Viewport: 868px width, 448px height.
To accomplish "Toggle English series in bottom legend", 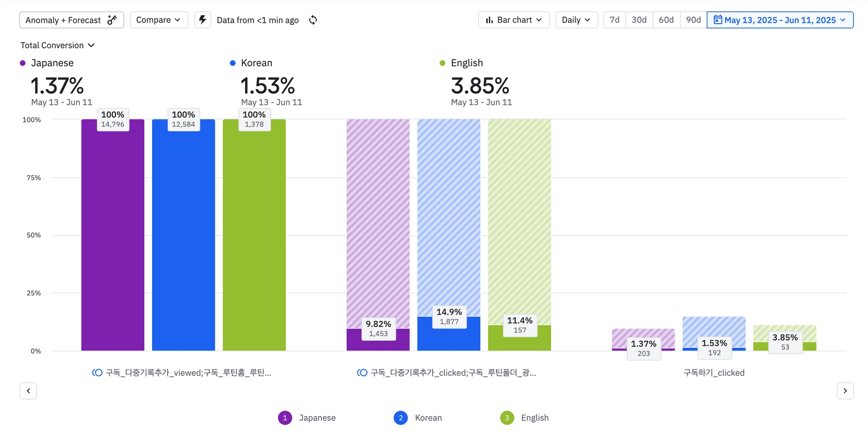I will coord(507,418).
